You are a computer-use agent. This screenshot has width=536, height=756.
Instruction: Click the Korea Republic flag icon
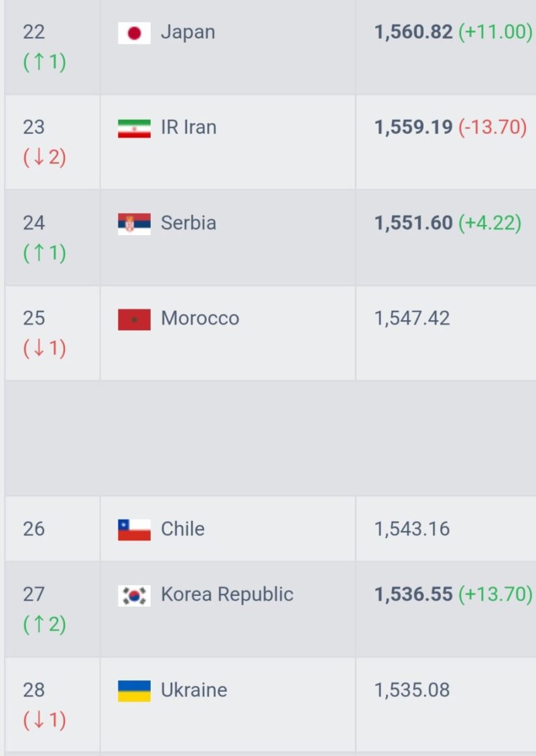[134, 595]
